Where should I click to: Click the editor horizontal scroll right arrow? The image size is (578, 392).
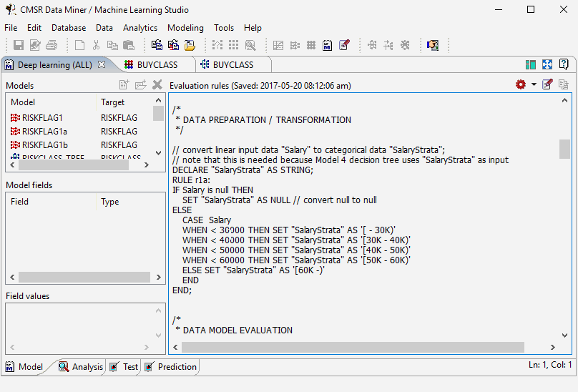[552, 347]
